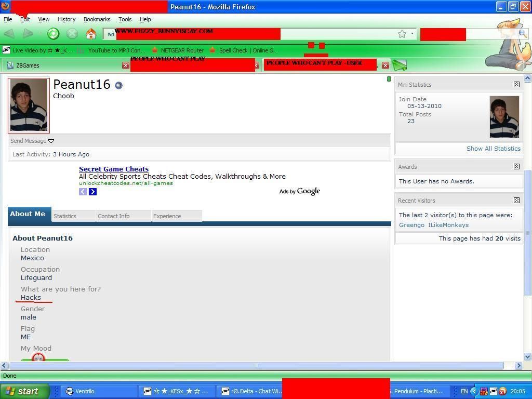Click the bookmark star in address bar

[x=402, y=34]
